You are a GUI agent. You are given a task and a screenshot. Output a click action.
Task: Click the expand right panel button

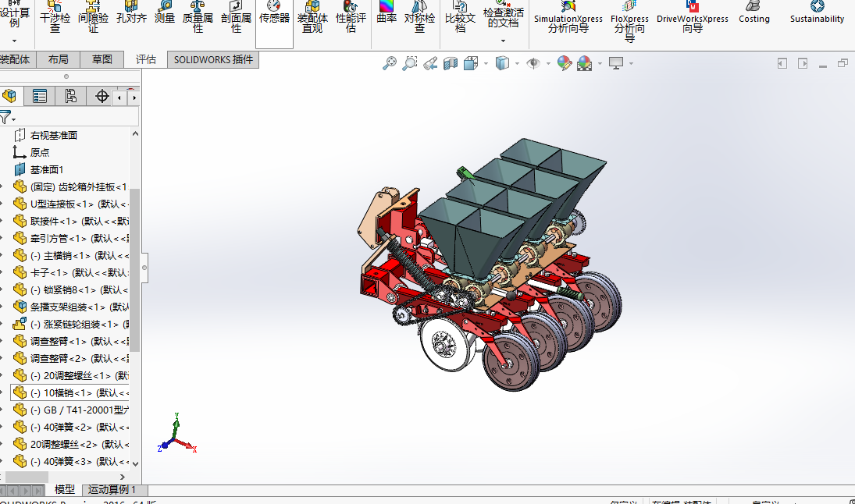803,64
